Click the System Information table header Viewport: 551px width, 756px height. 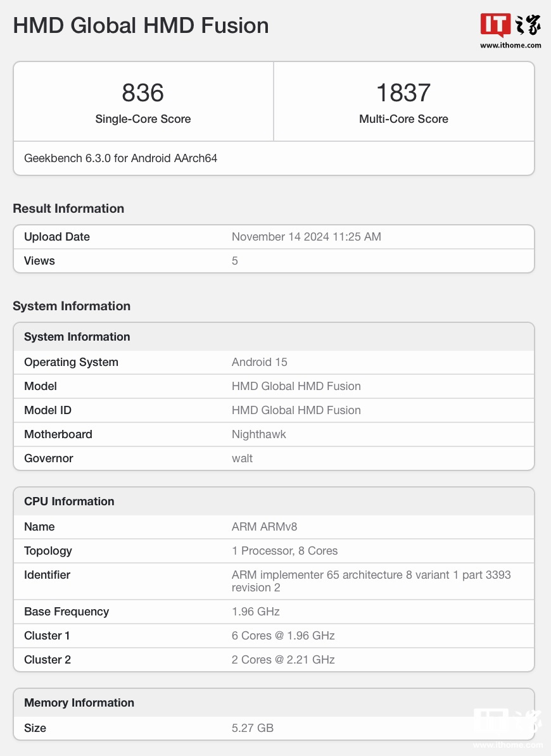click(x=77, y=337)
